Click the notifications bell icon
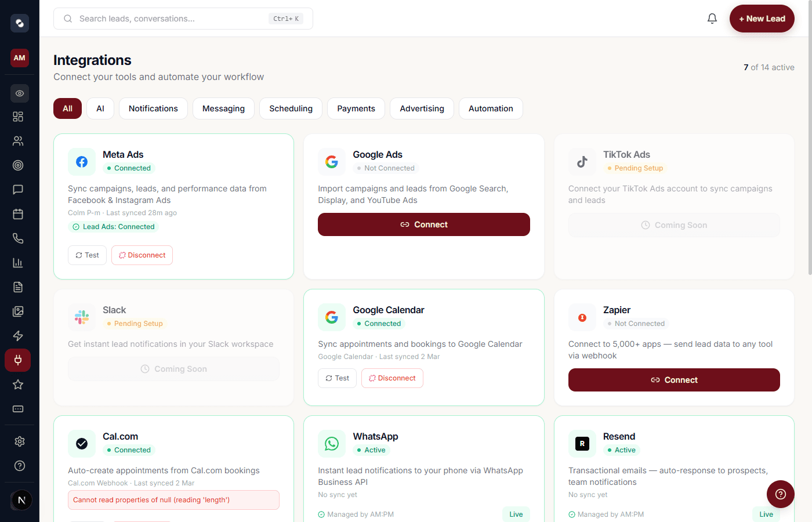The height and width of the screenshot is (522, 812). tap(712, 18)
